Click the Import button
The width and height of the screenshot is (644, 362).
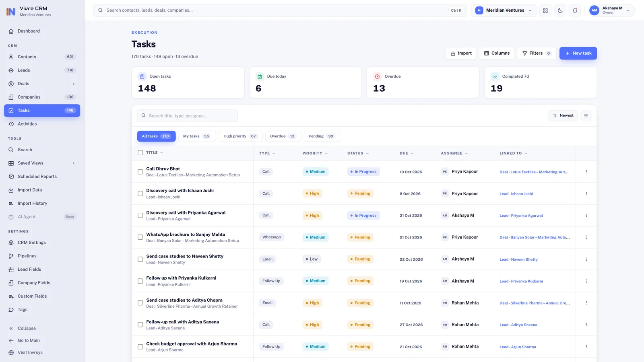click(461, 53)
